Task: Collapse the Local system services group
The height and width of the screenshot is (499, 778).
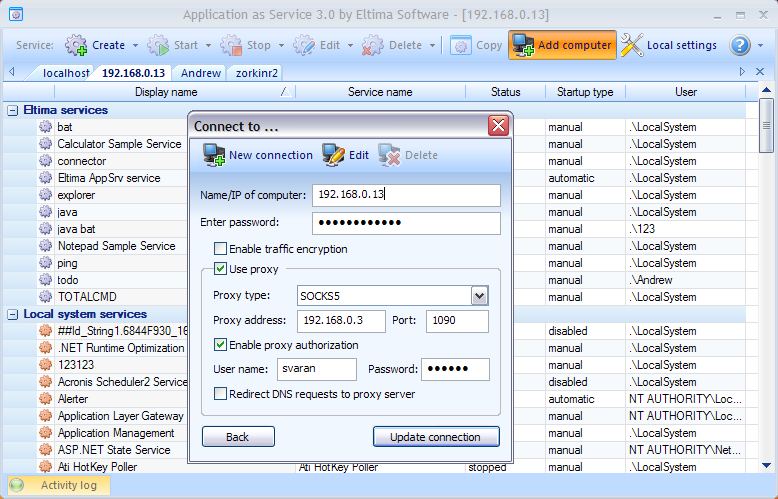Action: [x=13, y=314]
